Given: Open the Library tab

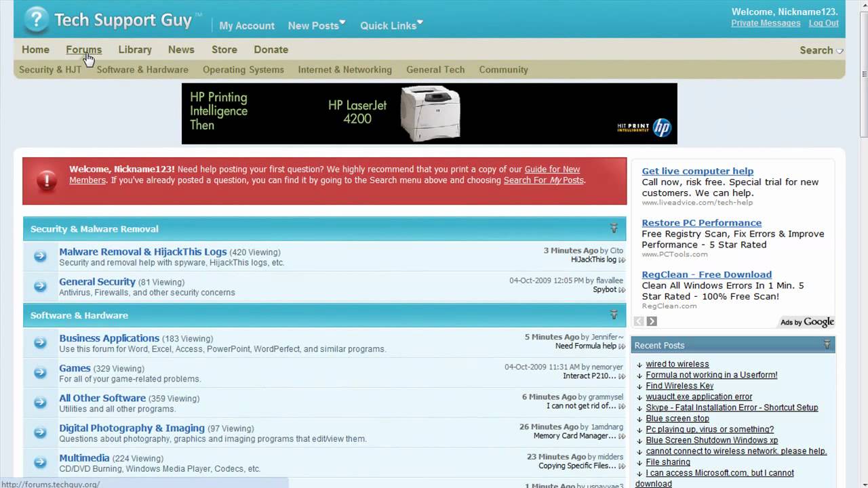Looking at the screenshot, I should [135, 49].
